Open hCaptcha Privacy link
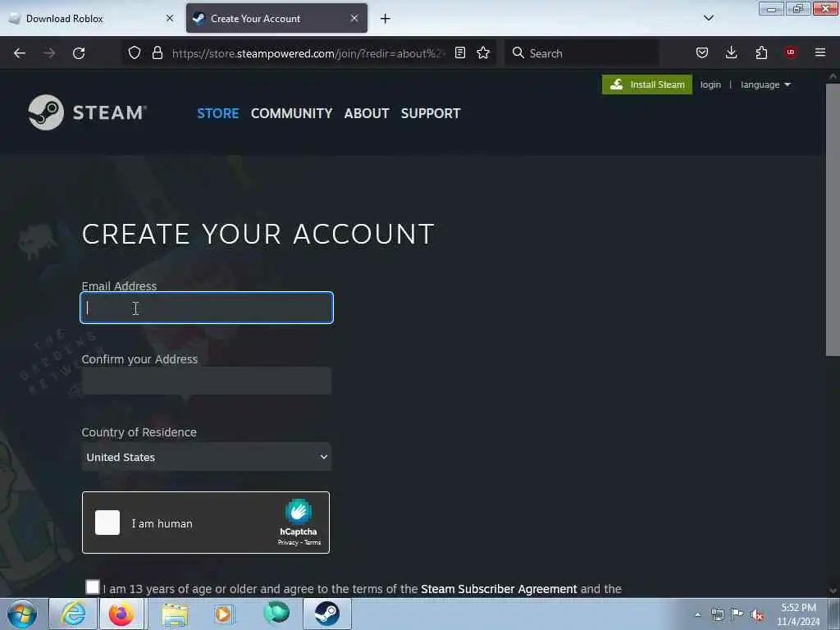 288,543
